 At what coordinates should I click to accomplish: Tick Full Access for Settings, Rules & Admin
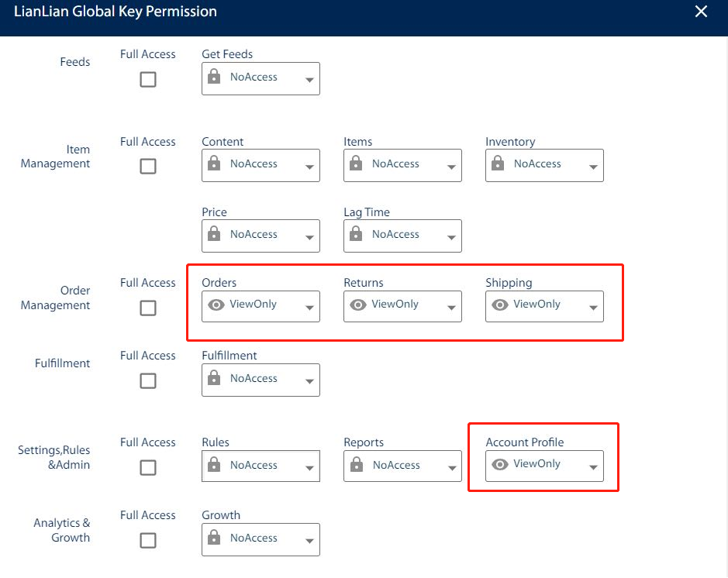click(148, 467)
